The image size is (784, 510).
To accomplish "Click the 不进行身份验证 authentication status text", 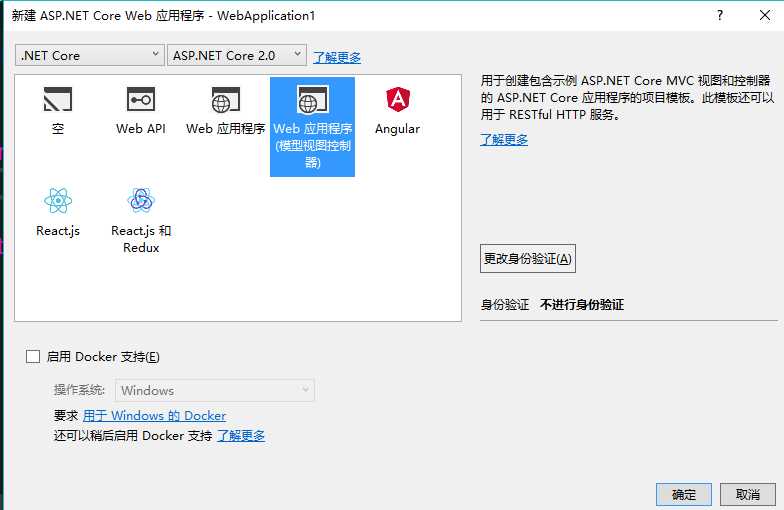I will point(582,304).
